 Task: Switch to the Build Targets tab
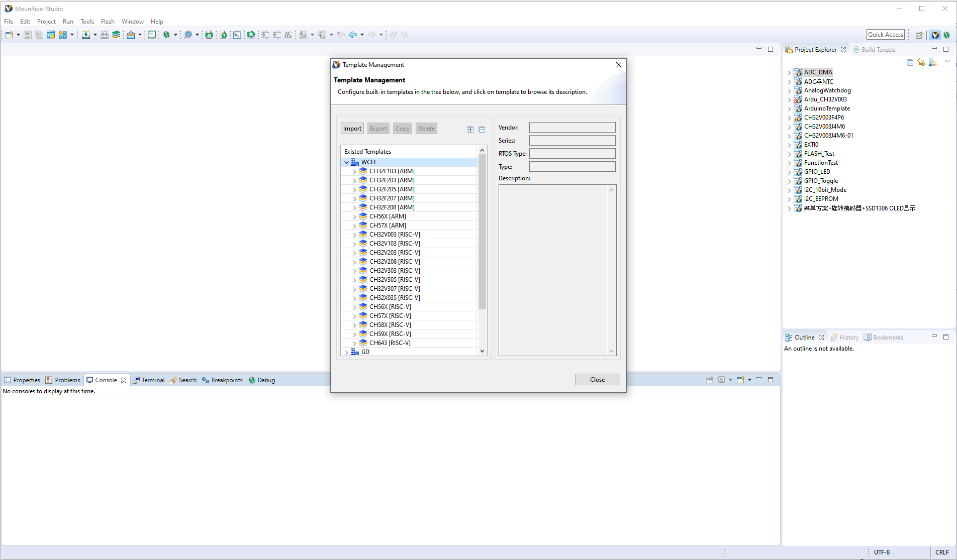874,50
